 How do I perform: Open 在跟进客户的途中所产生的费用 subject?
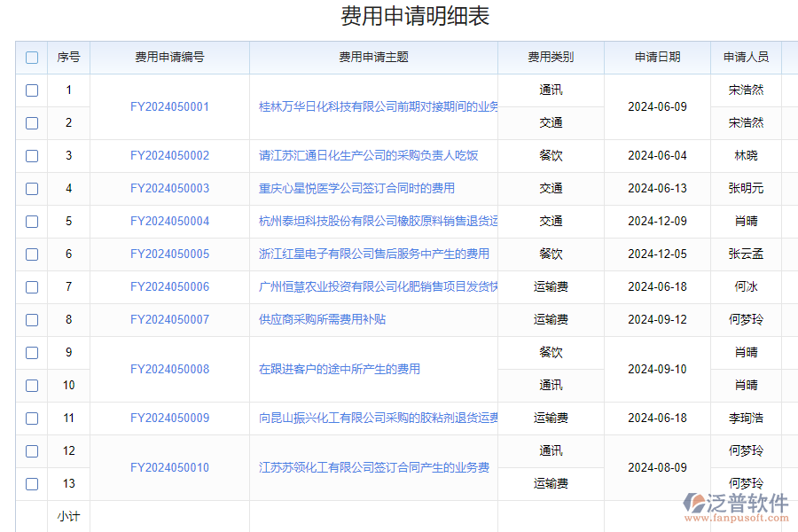(x=340, y=369)
